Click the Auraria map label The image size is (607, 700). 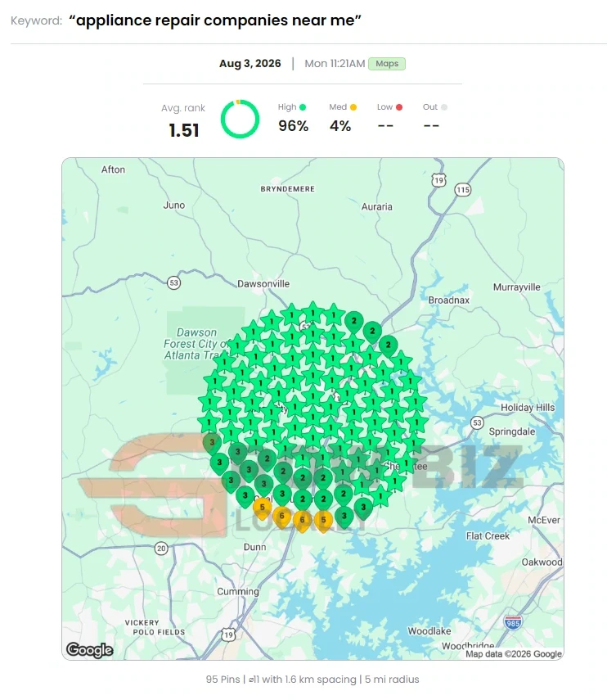coord(377,206)
